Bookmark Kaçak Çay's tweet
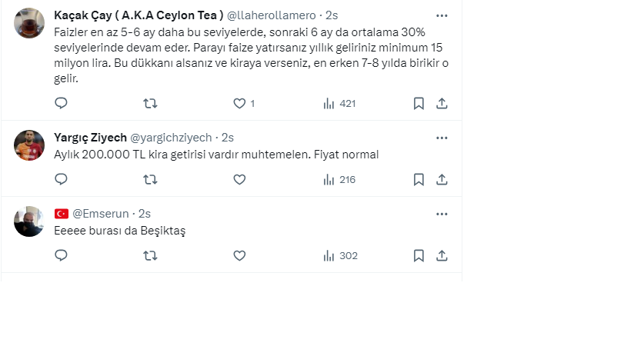This screenshot has width=644, height=356. pos(419,103)
